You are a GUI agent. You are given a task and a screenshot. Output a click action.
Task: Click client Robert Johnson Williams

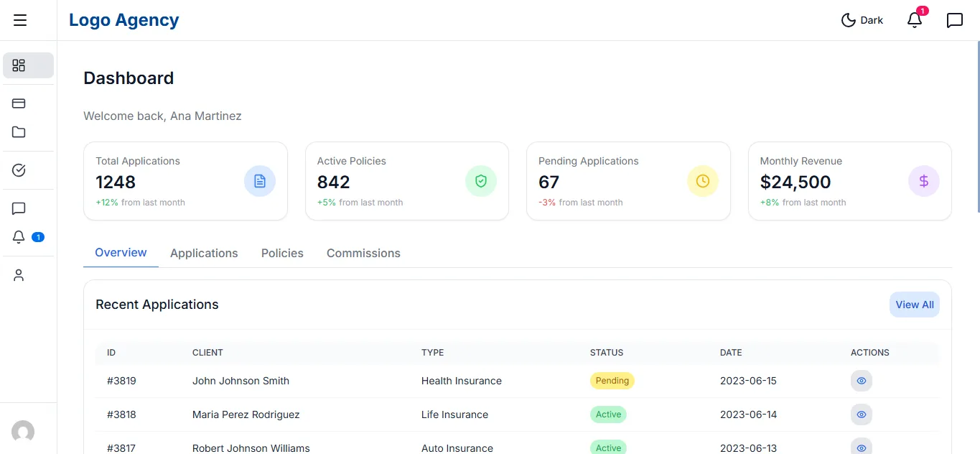[251, 448]
